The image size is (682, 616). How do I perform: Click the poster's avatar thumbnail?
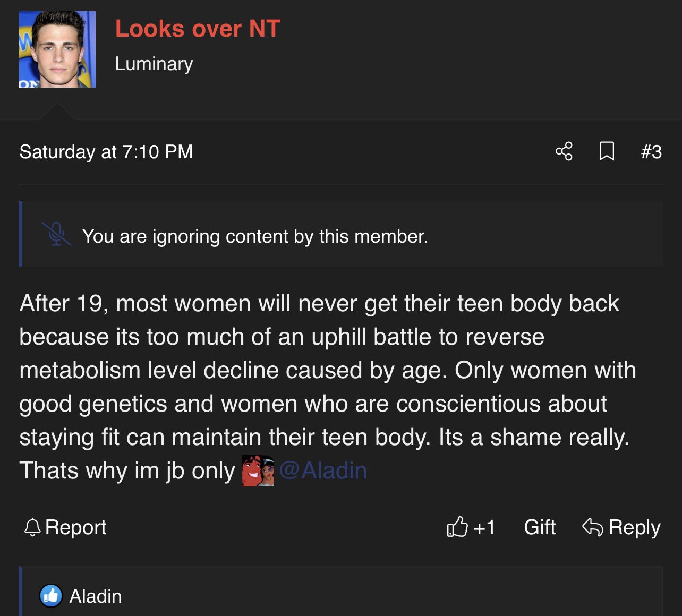57,49
